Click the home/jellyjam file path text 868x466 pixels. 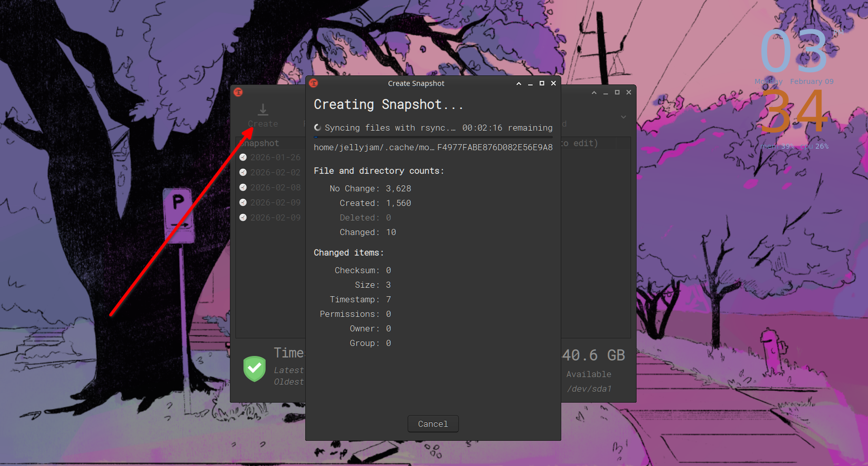coord(432,147)
